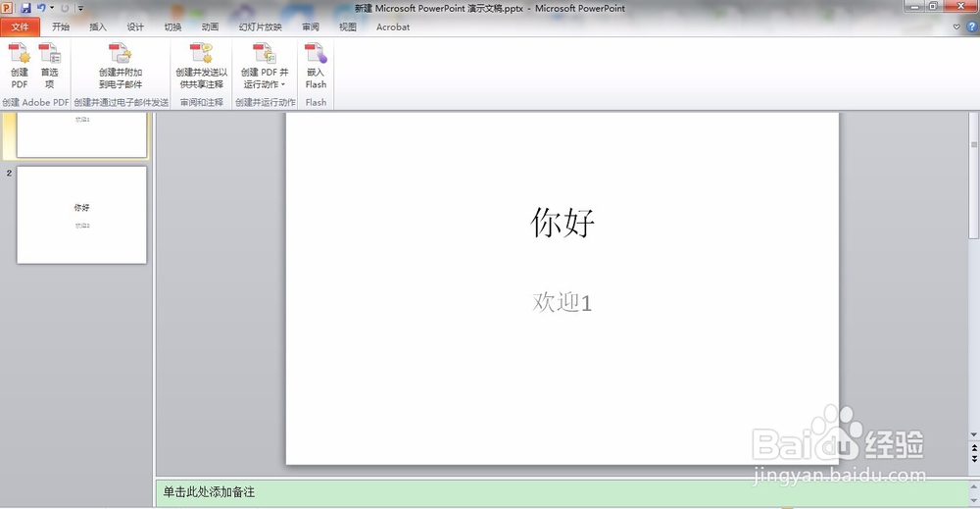Click the notes pane scroll up arrow
Viewport: 980px width, 509px height.
pos(974,485)
